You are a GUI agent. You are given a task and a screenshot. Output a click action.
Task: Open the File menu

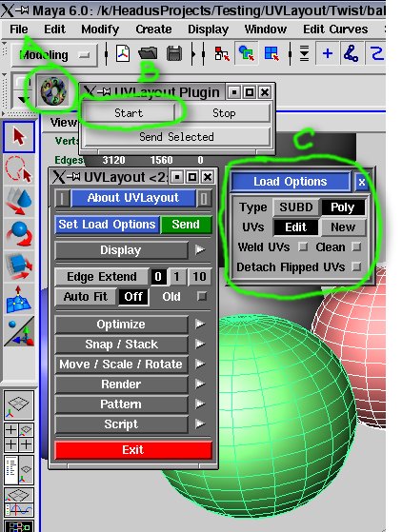(x=19, y=30)
